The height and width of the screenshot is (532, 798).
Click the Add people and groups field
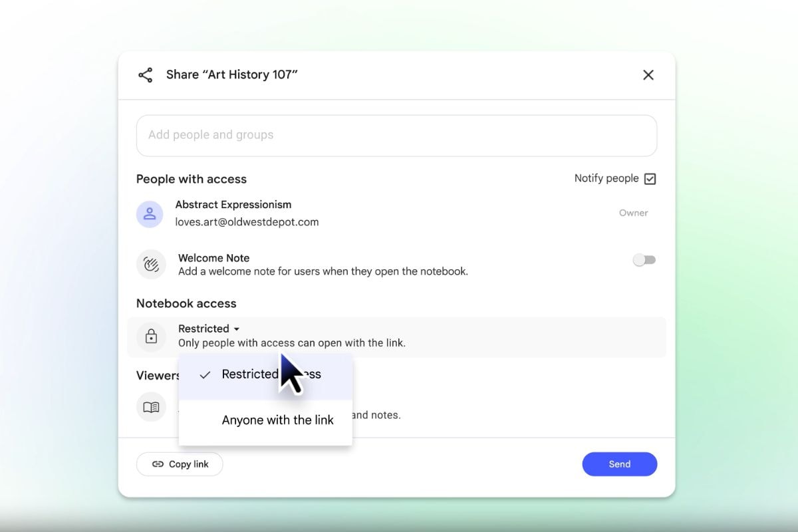click(396, 136)
